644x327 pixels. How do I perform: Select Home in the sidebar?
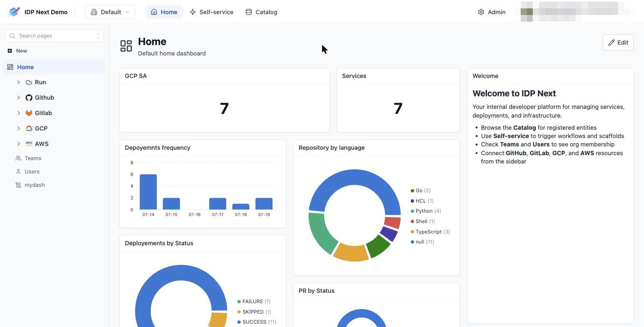click(54, 67)
